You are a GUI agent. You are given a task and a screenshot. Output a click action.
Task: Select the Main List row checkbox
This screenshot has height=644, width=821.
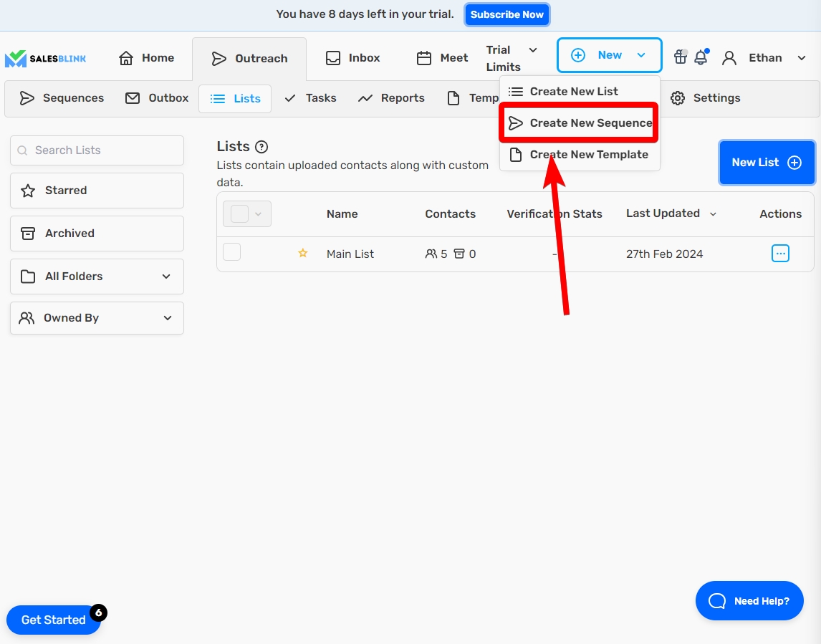(232, 252)
